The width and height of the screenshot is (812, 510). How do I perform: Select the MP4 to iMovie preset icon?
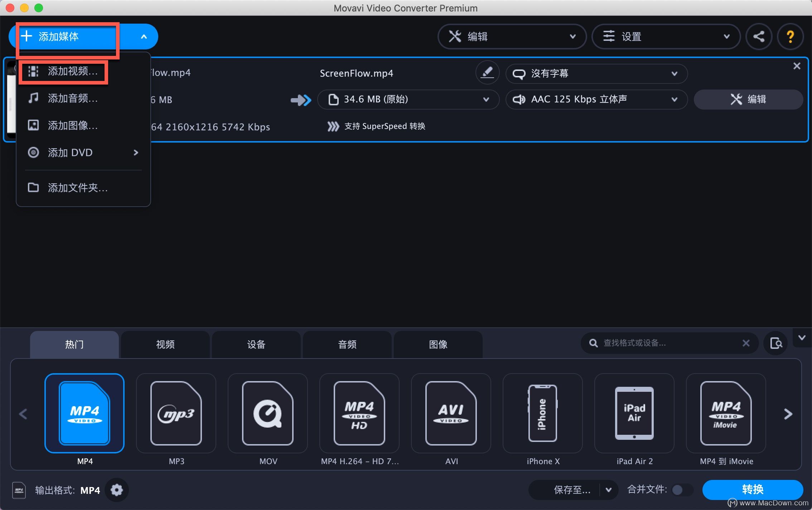coord(726,413)
